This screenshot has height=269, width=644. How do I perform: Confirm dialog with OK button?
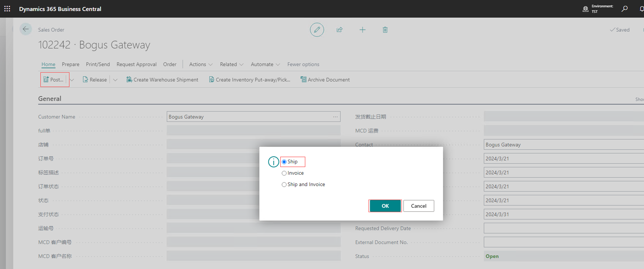pyautogui.click(x=385, y=206)
